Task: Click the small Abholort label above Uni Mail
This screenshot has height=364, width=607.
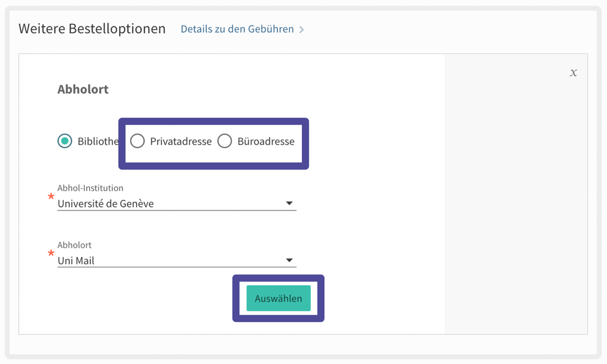Action: click(74, 245)
